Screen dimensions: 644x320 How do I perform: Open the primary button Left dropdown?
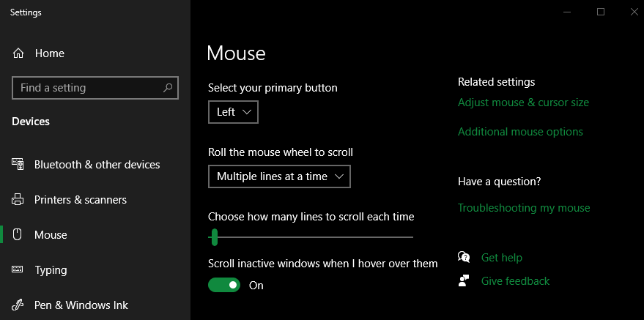[233, 112]
